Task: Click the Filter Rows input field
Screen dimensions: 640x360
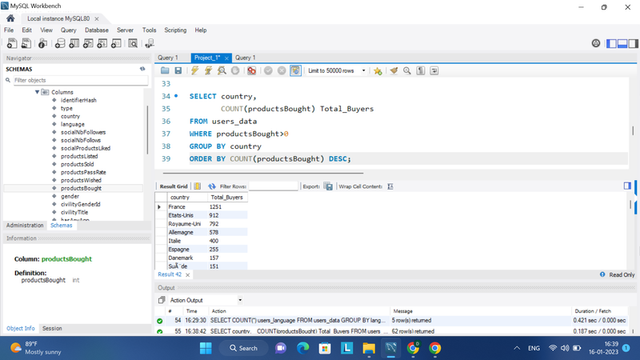Action: [x=273, y=186]
